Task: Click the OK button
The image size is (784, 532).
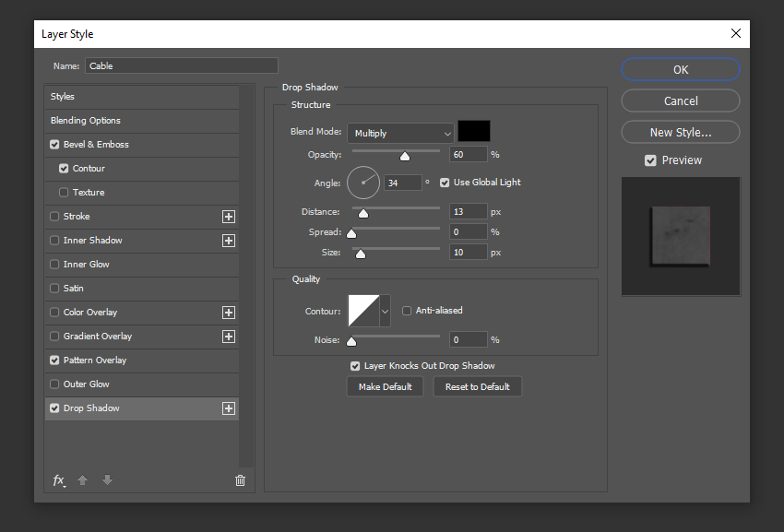Action: tap(681, 69)
